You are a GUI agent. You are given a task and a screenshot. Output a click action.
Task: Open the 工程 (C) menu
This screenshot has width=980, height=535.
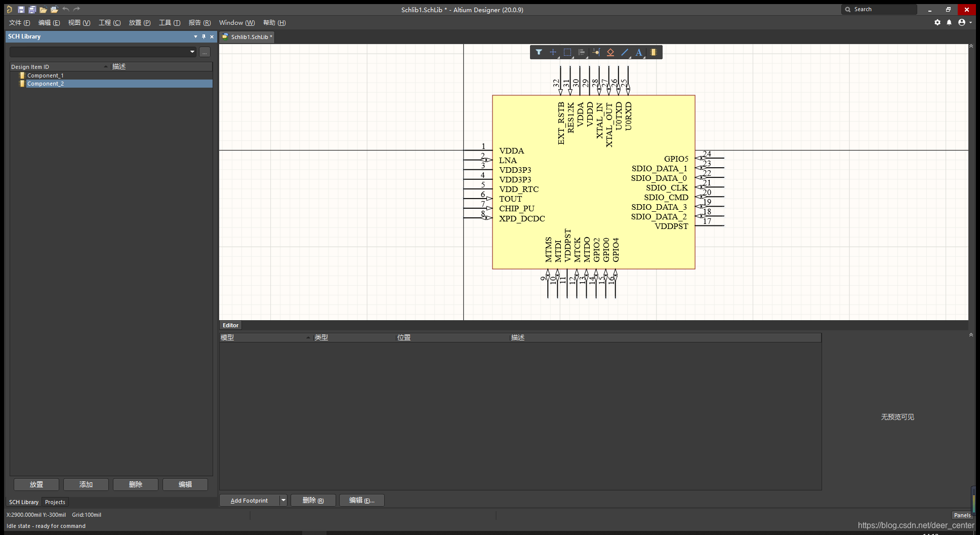click(x=109, y=23)
